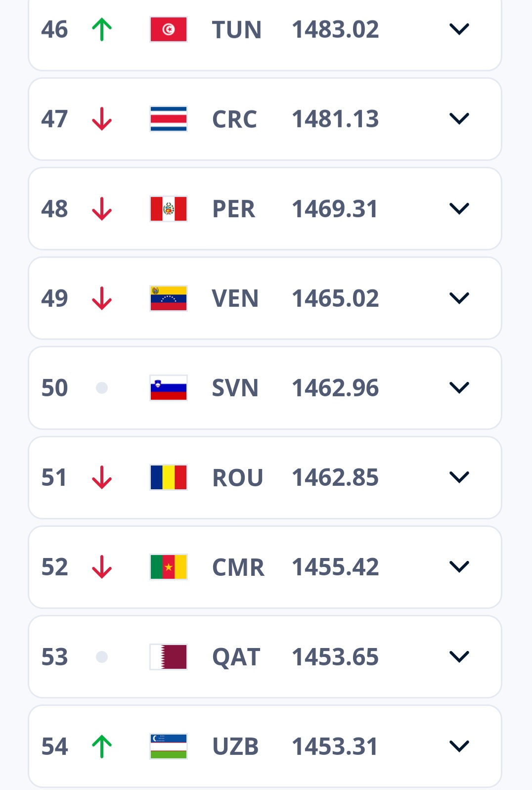This screenshot has width=532, height=790.
Task: Click the Venezuela flag icon
Action: tap(169, 298)
